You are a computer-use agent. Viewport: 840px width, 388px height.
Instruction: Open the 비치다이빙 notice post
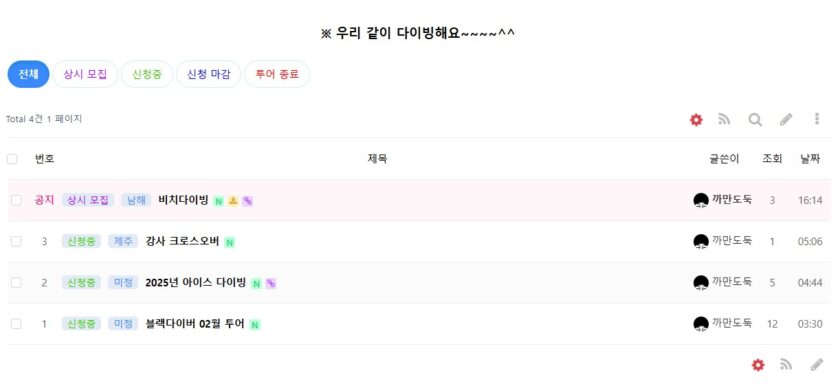[183, 200]
